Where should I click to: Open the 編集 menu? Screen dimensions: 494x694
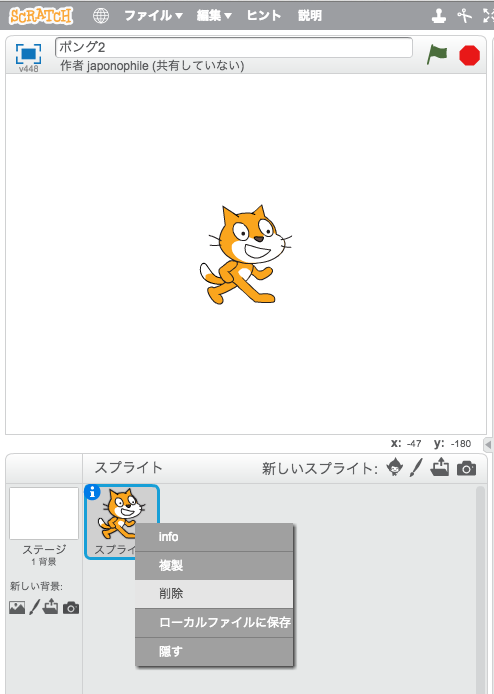(x=214, y=15)
